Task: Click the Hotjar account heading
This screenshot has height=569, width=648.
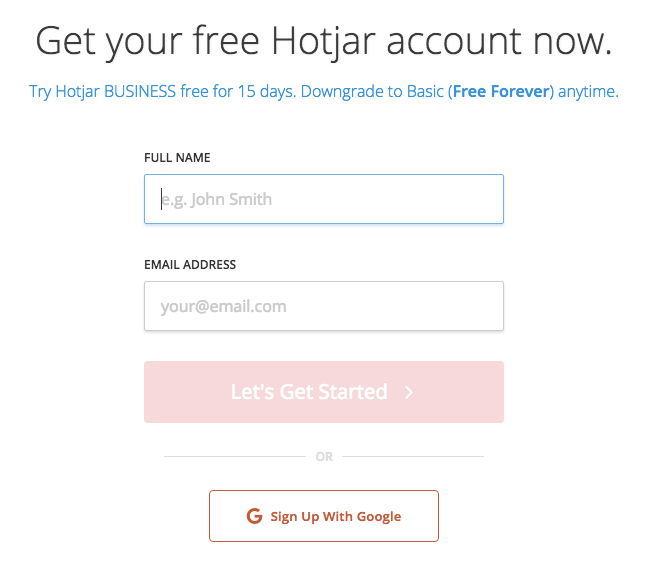Action: [x=324, y=41]
